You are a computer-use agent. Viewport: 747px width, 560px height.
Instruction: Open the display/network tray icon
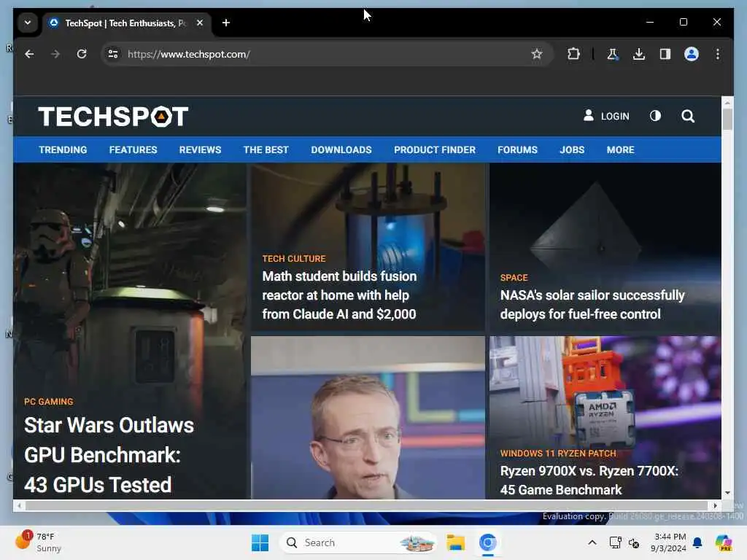pos(616,542)
